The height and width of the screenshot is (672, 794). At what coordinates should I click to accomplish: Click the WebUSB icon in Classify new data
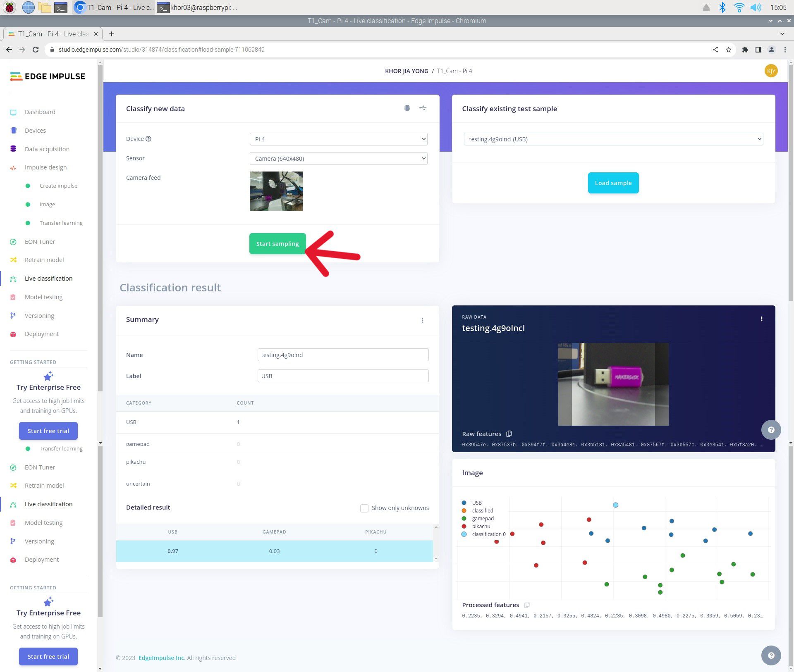tap(423, 108)
